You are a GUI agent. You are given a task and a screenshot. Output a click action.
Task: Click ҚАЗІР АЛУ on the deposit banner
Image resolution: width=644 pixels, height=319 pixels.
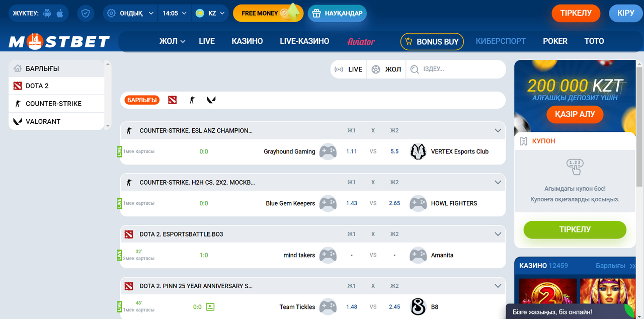click(x=575, y=114)
